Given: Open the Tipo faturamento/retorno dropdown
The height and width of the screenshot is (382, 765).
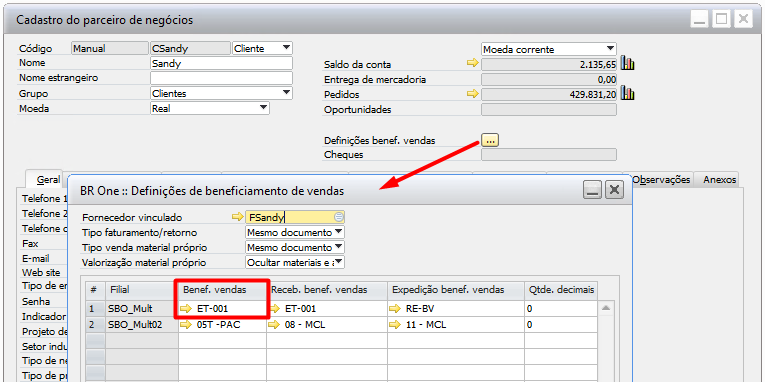Looking at the screenshot, I should click(339, 232).
